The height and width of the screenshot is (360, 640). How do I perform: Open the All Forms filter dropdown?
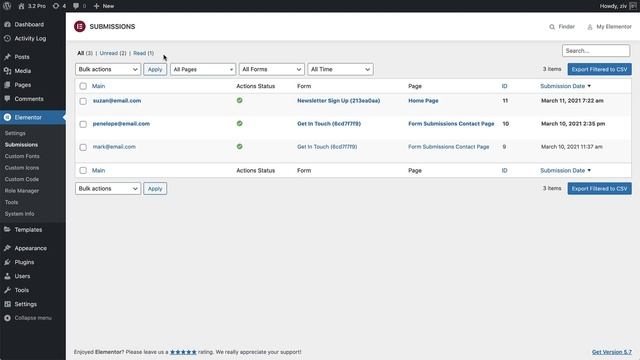point(272,69)
